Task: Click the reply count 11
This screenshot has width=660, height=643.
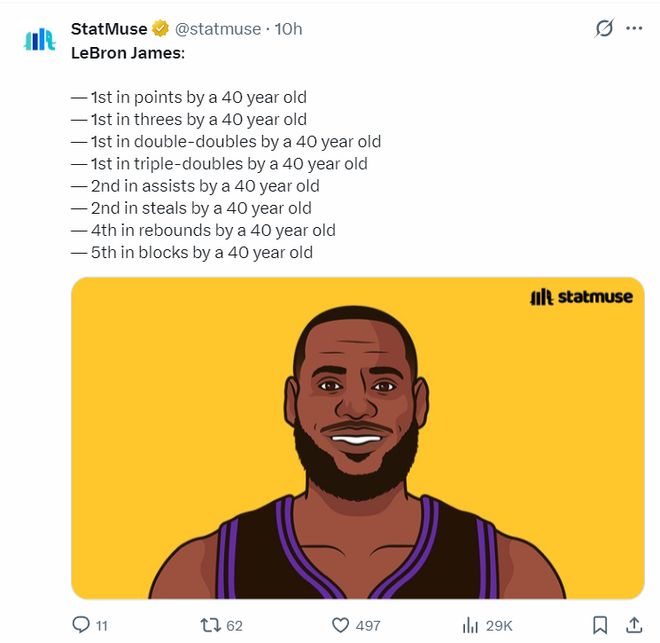Action: click(x=101, y=626)
